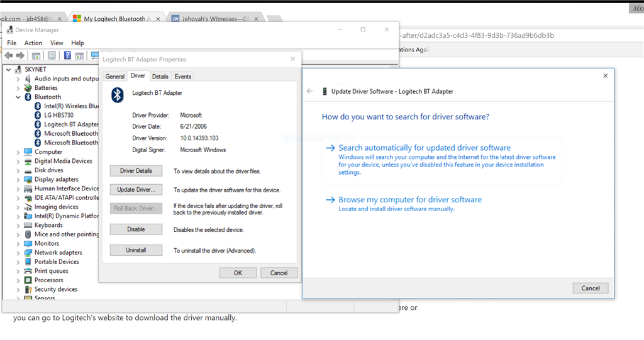644x340 pixels.
Task: Click the Update Driver... button
Action: point(136,190)
